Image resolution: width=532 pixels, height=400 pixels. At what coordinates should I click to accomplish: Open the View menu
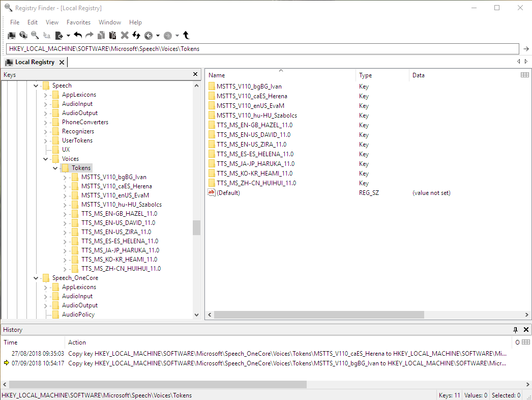coord(52,22)
